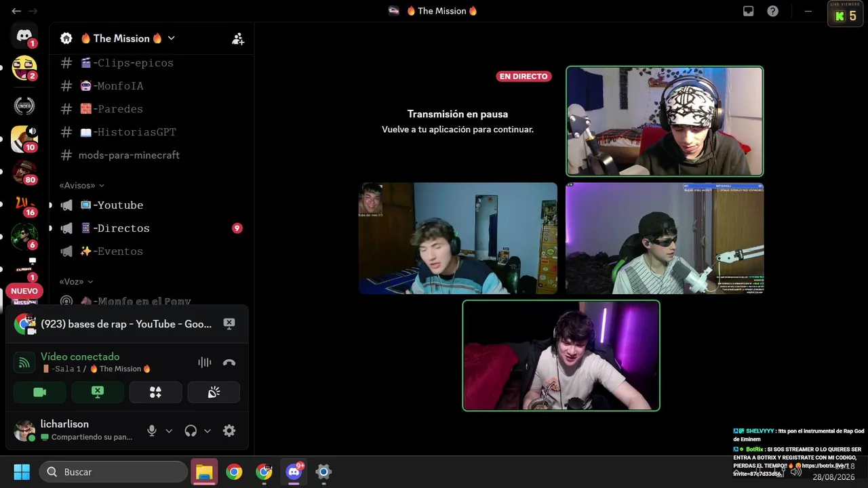Disconnect from the voice call
The width and height of the screenshot is (868, 488).
coord(229,363)
